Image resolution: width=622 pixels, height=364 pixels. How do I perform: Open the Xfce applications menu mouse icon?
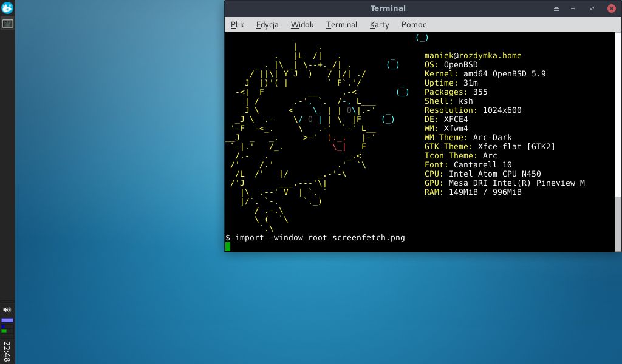pyautogui.click(x=7, y=7)
